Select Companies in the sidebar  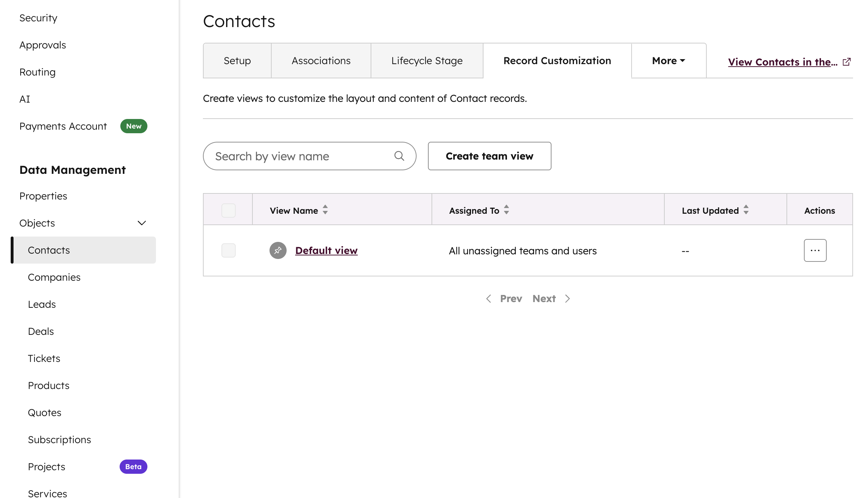click(54, 277)
